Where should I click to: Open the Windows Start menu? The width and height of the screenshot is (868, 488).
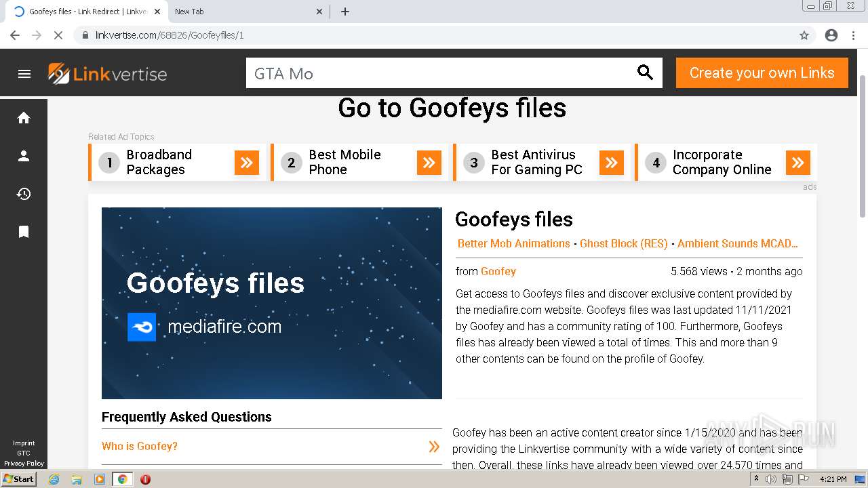tap(18, 479)
